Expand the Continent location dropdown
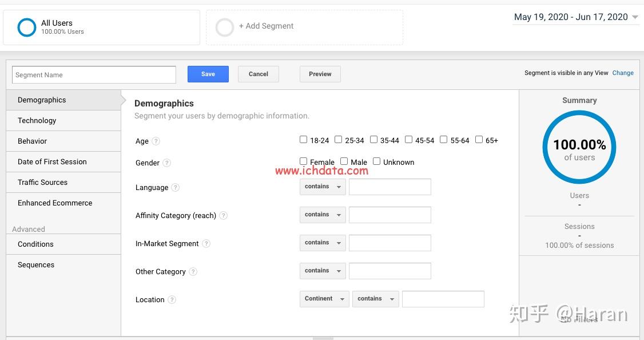Viewport: 644px width, 340px height. [x=324, y=299]
